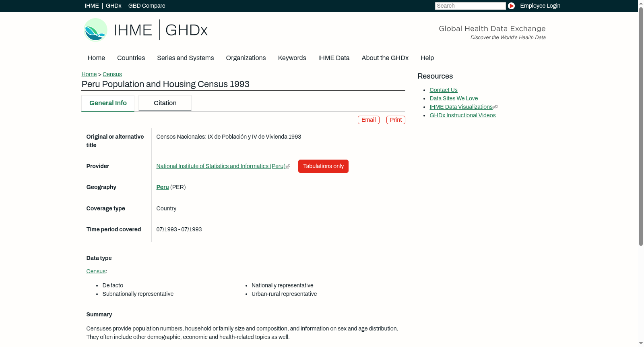Click the red search submit arrow icon

coord(511,6)
